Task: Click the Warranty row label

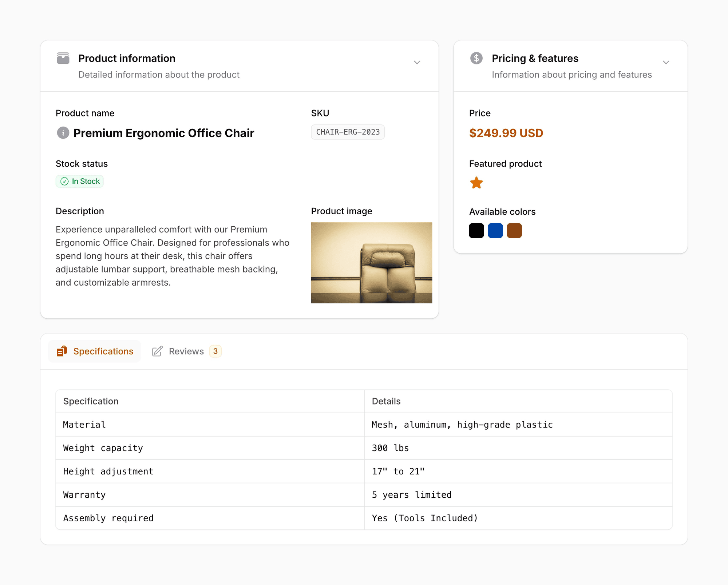Action: tap(84, 494)
